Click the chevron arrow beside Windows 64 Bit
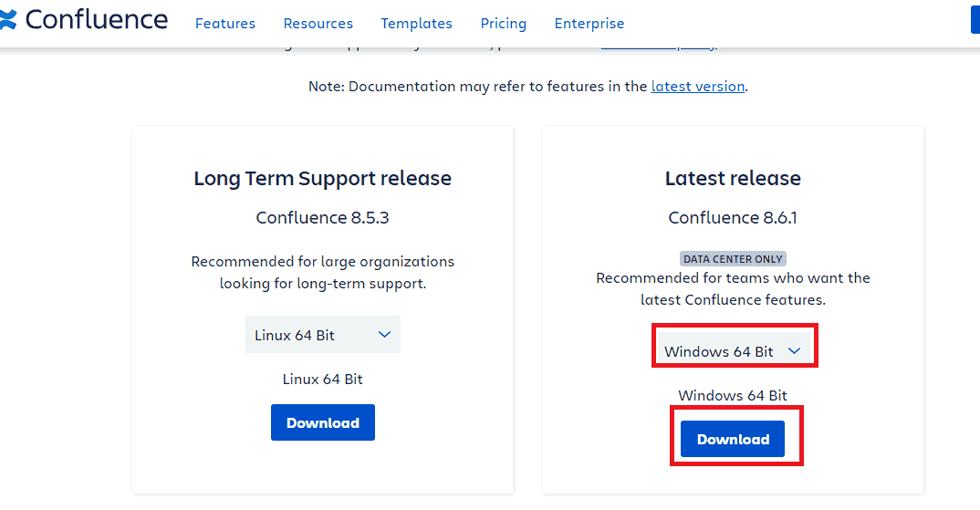This screenshot has height=510, width=980. click(x=795, y=351)
